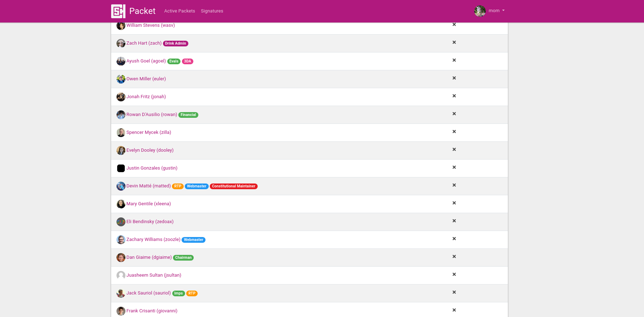Open Owen Miller (euler) profile

coord(146,79)
